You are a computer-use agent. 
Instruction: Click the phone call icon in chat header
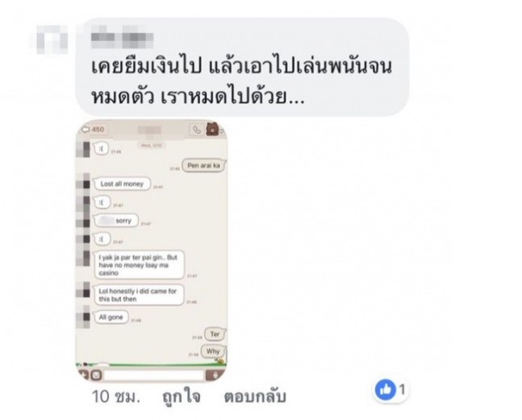[x=197, y=130]
